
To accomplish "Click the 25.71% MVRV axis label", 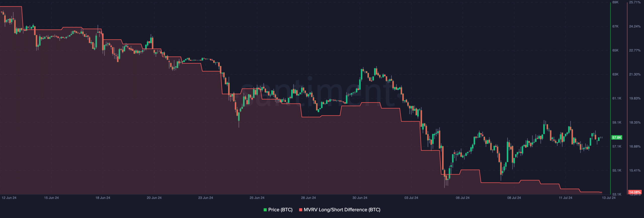I will 635,2.
